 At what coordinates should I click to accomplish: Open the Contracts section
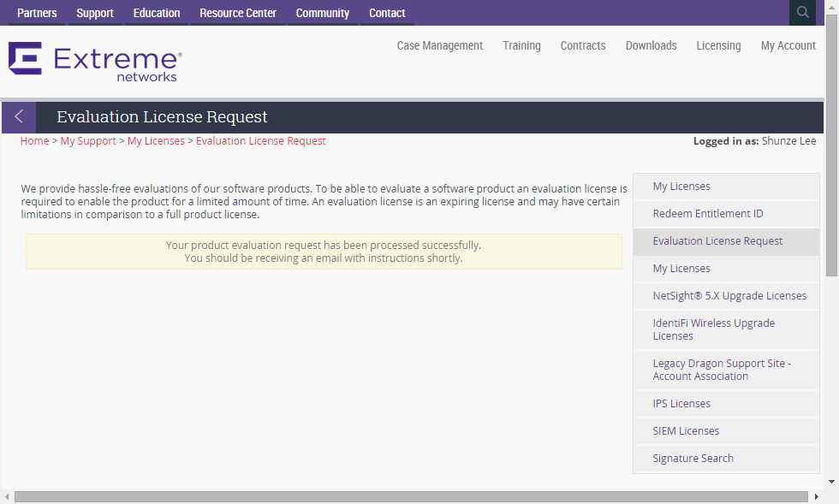click(583, 45)
